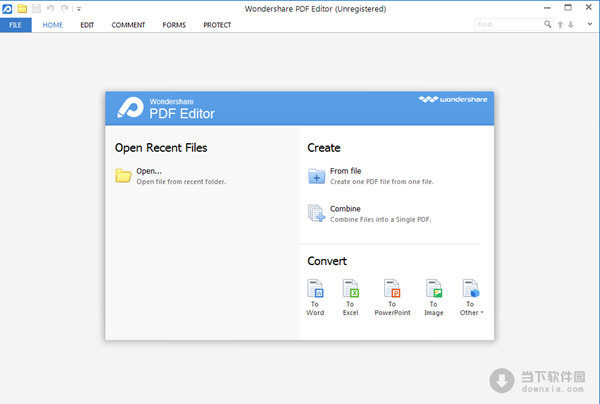Click the open folder icon under Recent Files
The height and width of the screenshot is (404, 600).
[x=123, y=176]
